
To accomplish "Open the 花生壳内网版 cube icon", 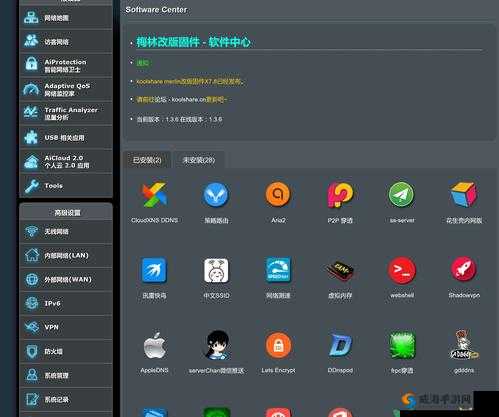I will (464, 194).
